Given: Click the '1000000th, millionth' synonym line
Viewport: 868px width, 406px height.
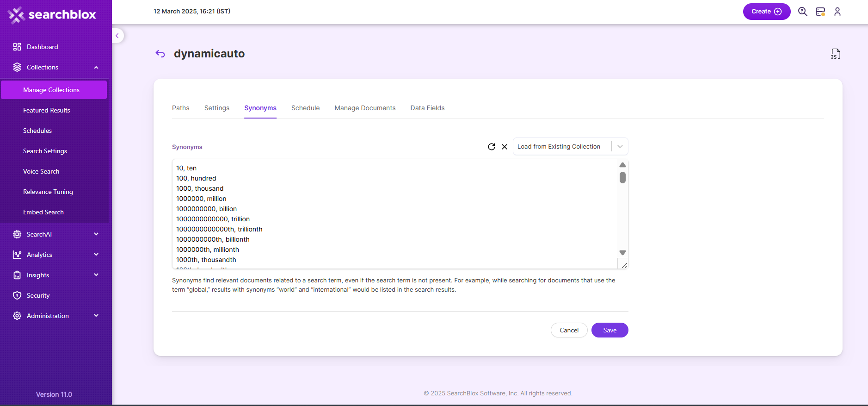Looking at the screenshot, I should click(208, 250).
